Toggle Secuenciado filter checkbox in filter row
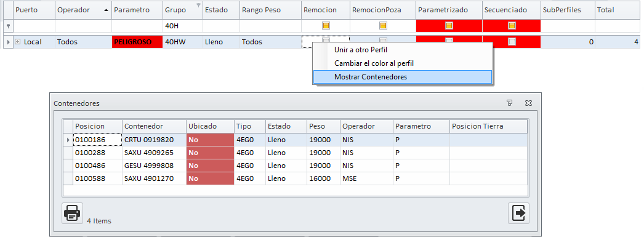This screenshot has width=644, height=240. point(512,26)
